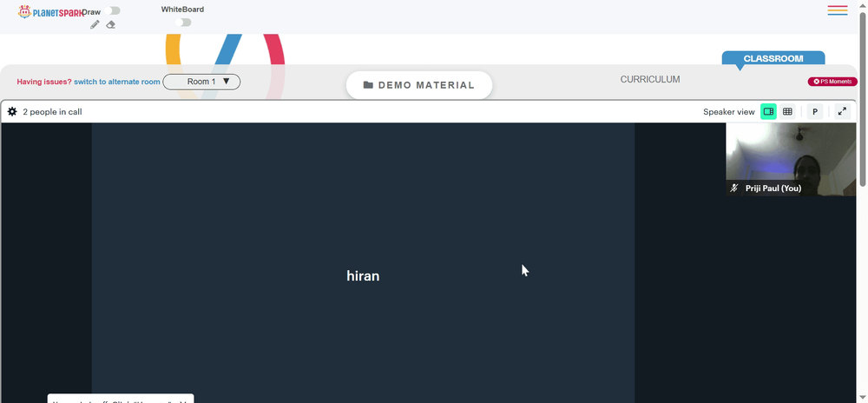This screenshot has width=868, height=403.
Task: Select the eraser tool
Action: (111, 24)
